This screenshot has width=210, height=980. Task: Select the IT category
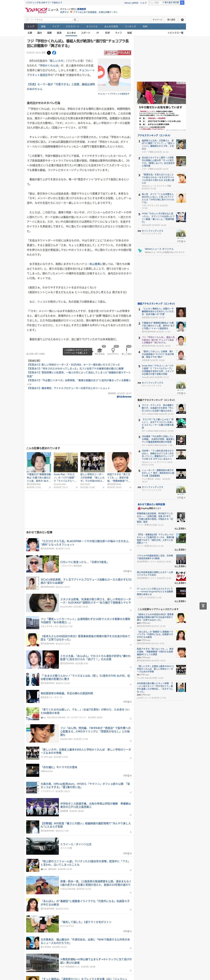point(98,33)
